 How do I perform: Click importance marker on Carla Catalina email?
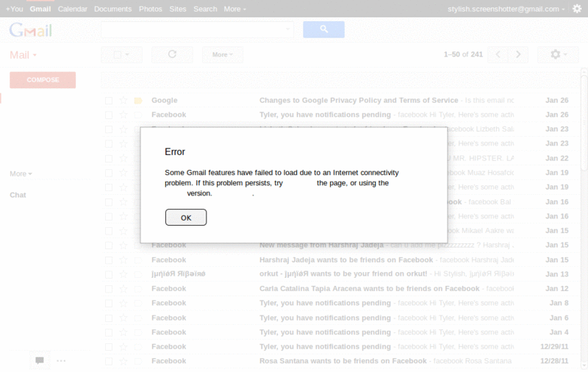(x=138, y=289)
